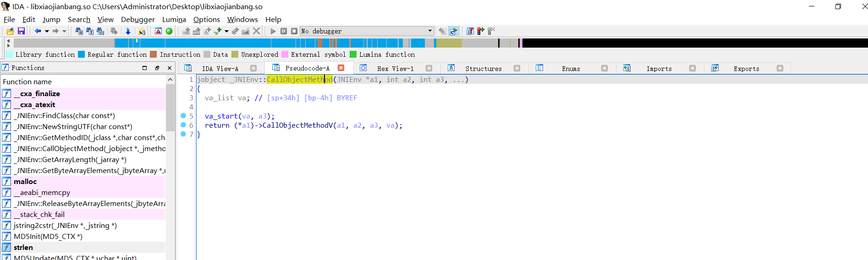Select __cxa_finalize in Functions list
Viewport: 868px width, 260px height.
point(83,93)
